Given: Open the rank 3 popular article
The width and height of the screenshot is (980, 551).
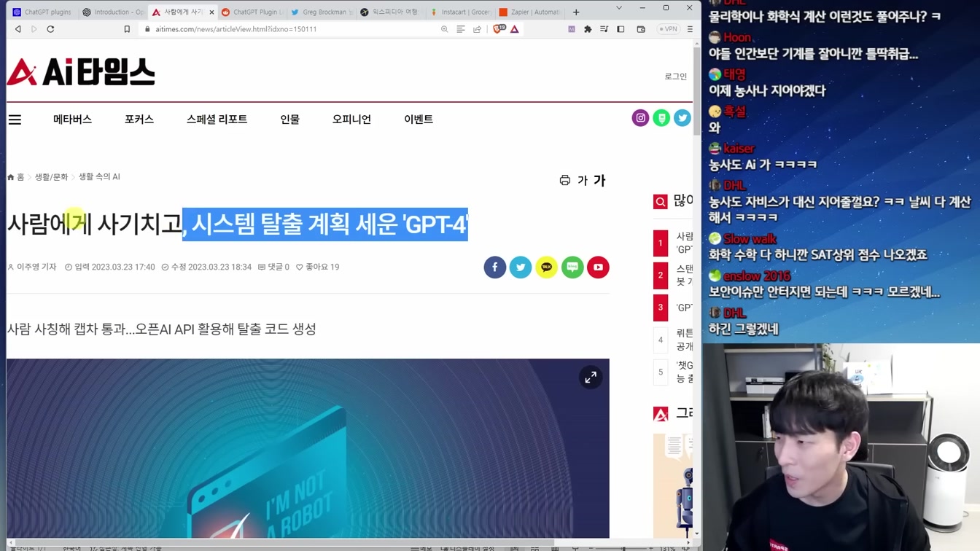Looking at the screenshot, I should pyautogui.click(x=674, y=308).
